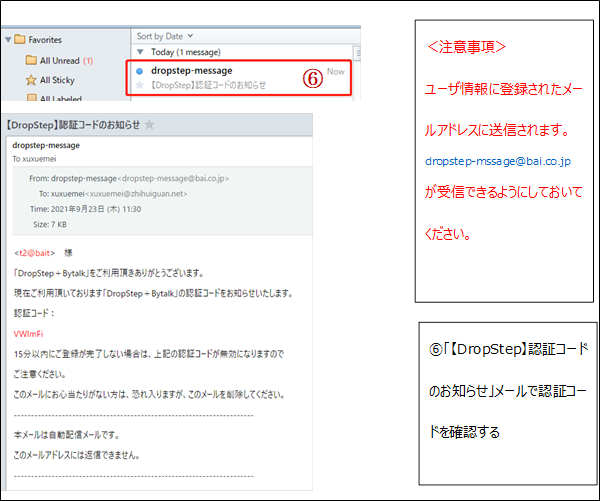This screenshot has height=501, width=600.
Task: Click the email address link in the caution box
Action: 498,161
